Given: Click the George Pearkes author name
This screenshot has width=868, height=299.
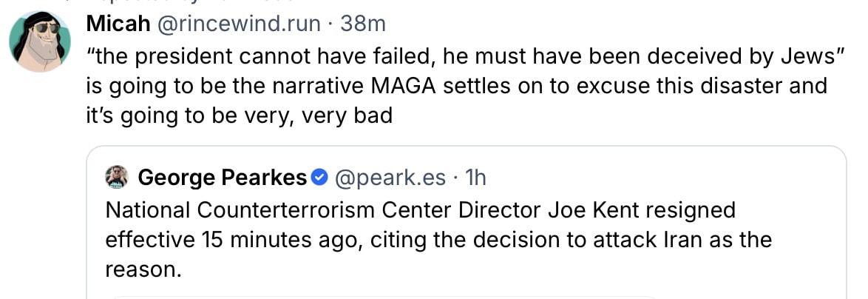Looking at the screenshot, I should (x=222, y=178).
